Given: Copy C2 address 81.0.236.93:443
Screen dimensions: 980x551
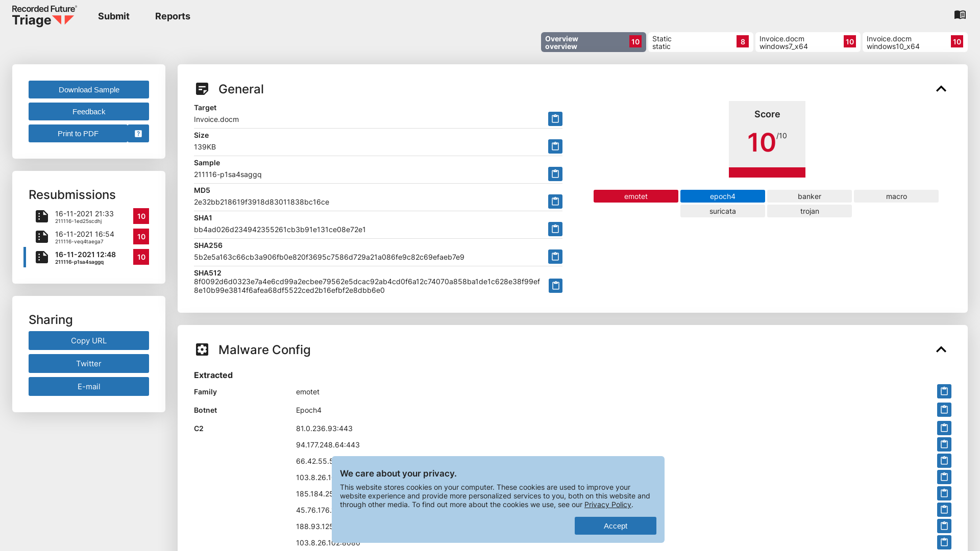Looking at the screenshot, I should 944,428.
